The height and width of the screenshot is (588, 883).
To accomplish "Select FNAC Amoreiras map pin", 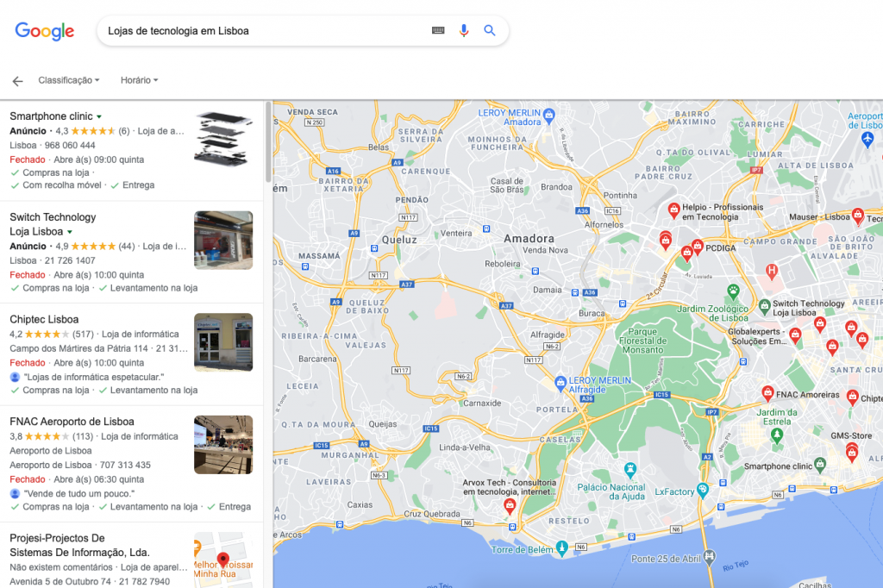I will coord(767,393).
